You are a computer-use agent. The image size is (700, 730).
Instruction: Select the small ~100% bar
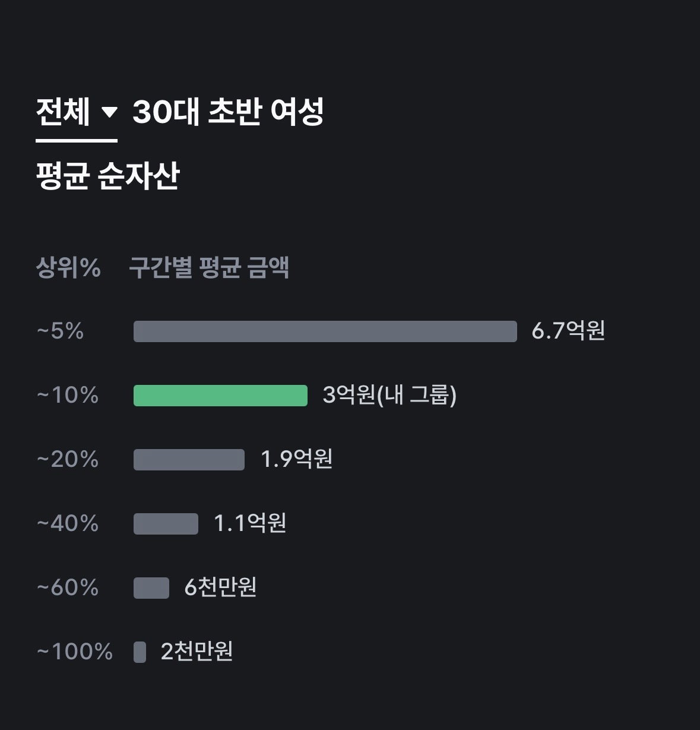(x=140, y=652)
